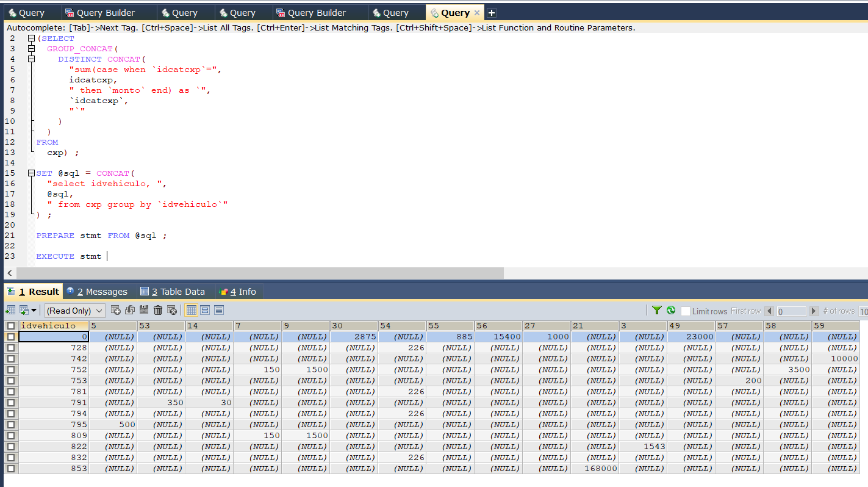Click the delete row trash icon
The image size is (868, 487).
coord(158,310)
